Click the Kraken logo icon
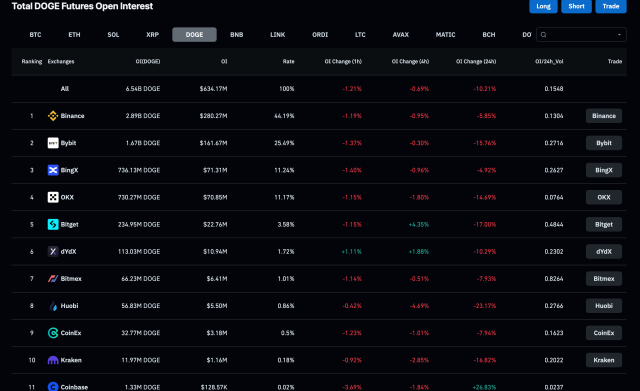The width and height of the screenshot is (640, 391). click(x=53, y=360)
